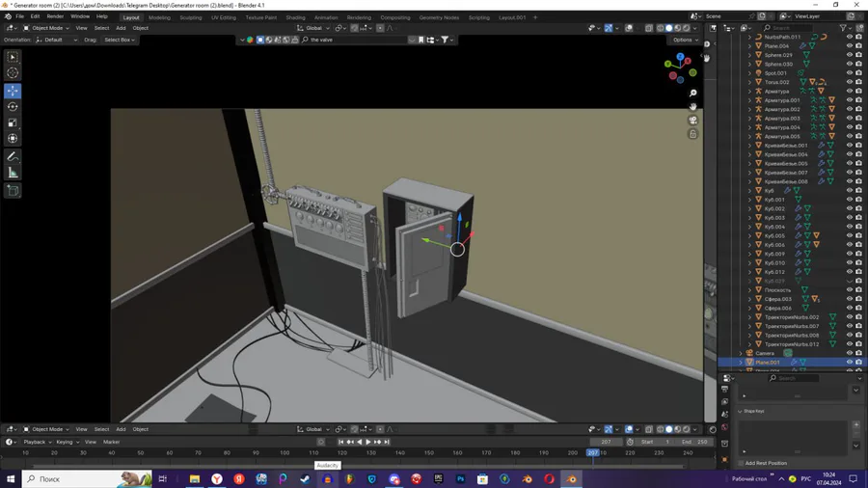
Task: Activate the Transform tool
Action: coord(13,139)
